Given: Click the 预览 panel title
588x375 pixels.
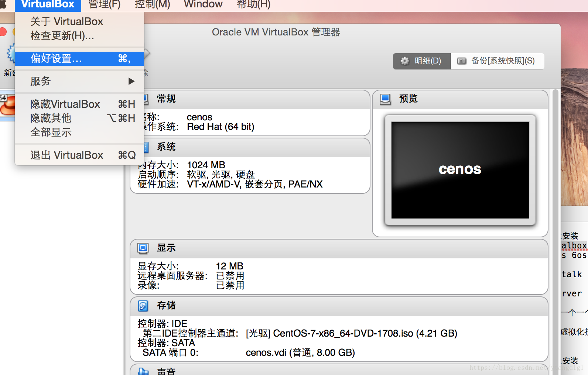Looking at the screenshot, I should pos(408,99).
